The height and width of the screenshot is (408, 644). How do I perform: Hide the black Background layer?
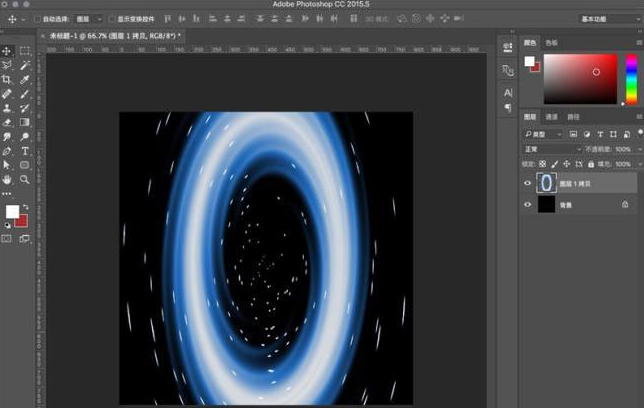528,205
